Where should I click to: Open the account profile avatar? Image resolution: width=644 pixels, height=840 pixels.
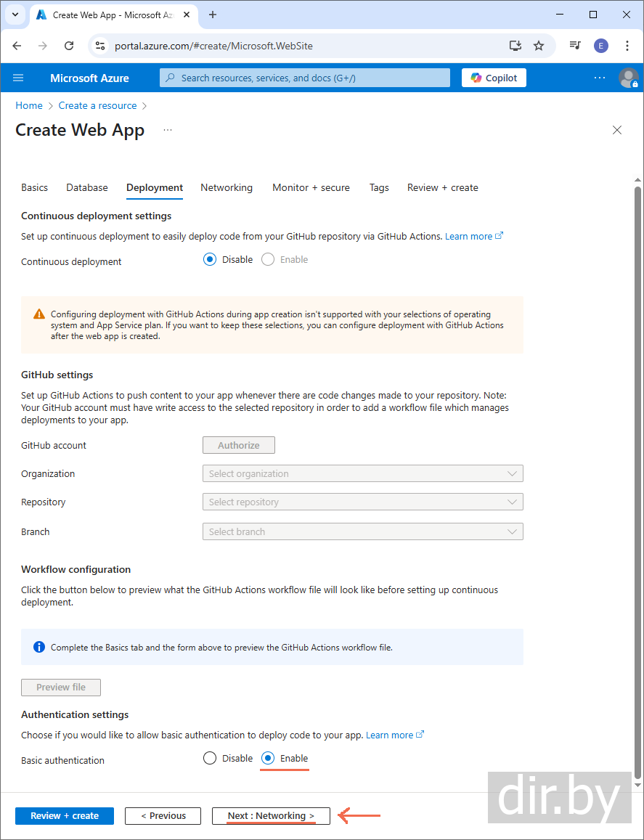[627, 78]
